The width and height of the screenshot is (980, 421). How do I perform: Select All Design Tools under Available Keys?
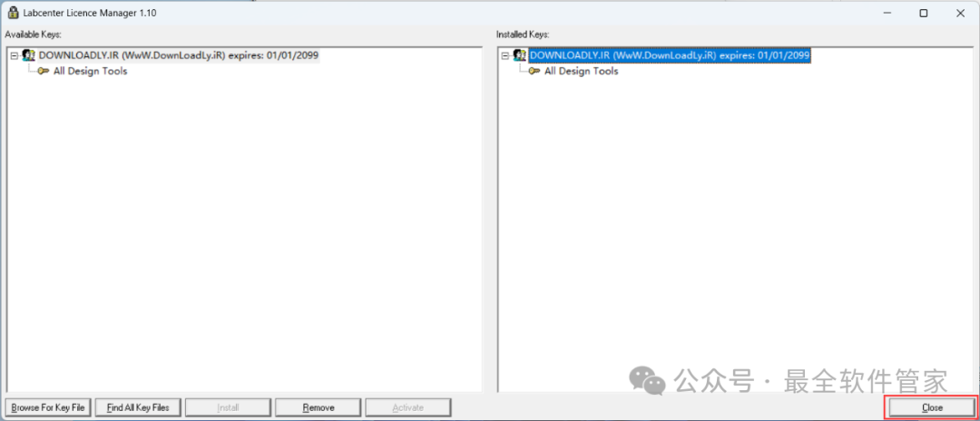point(90,71)
